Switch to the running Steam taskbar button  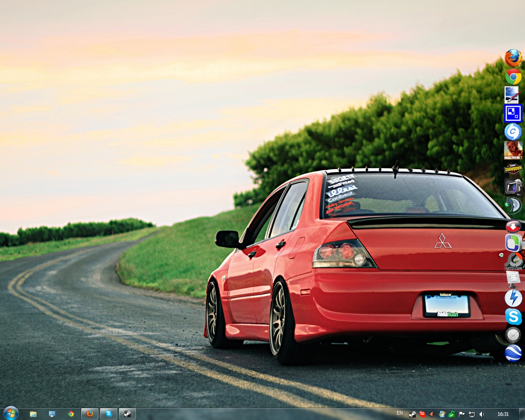tap(128, 414)
